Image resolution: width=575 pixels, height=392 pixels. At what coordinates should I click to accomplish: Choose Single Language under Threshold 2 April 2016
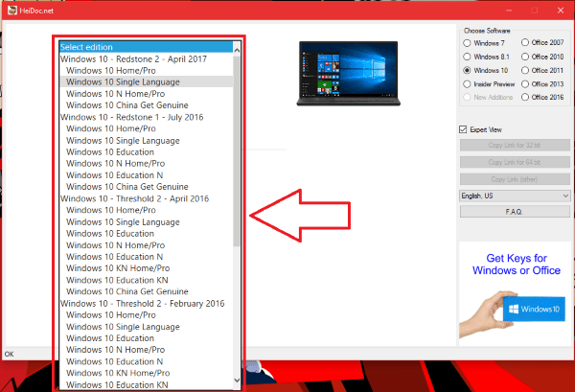[x=146, y=221]
